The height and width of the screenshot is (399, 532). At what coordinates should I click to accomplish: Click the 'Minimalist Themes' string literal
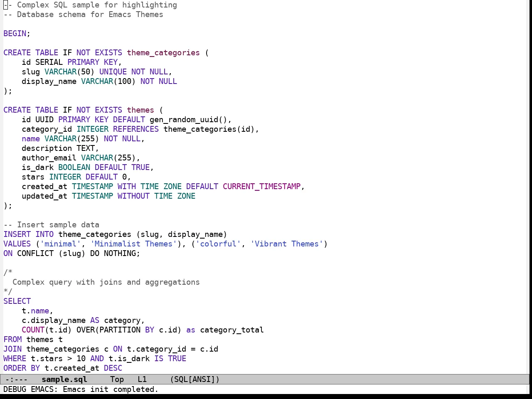[x=133, y=244]
